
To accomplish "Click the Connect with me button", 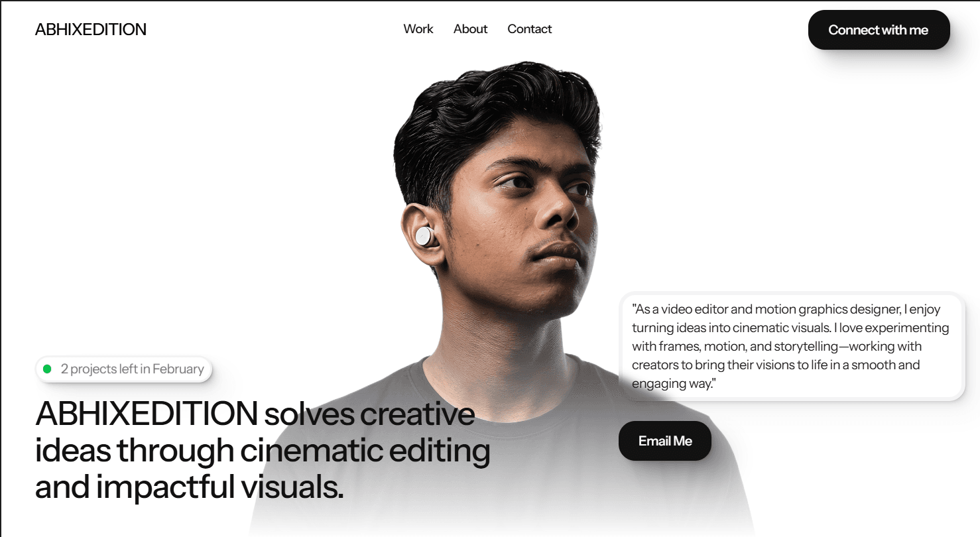I will 879,30.
